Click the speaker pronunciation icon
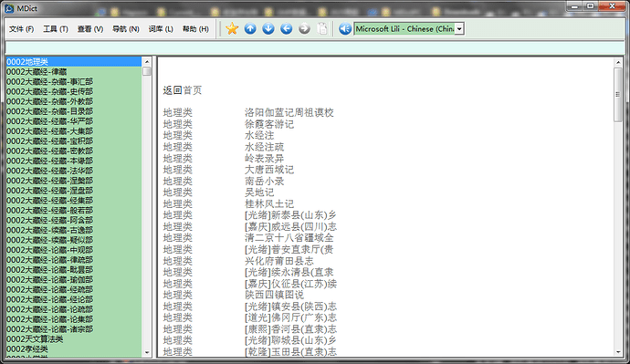Screen dimensions: 630x364 click(345, 28)
